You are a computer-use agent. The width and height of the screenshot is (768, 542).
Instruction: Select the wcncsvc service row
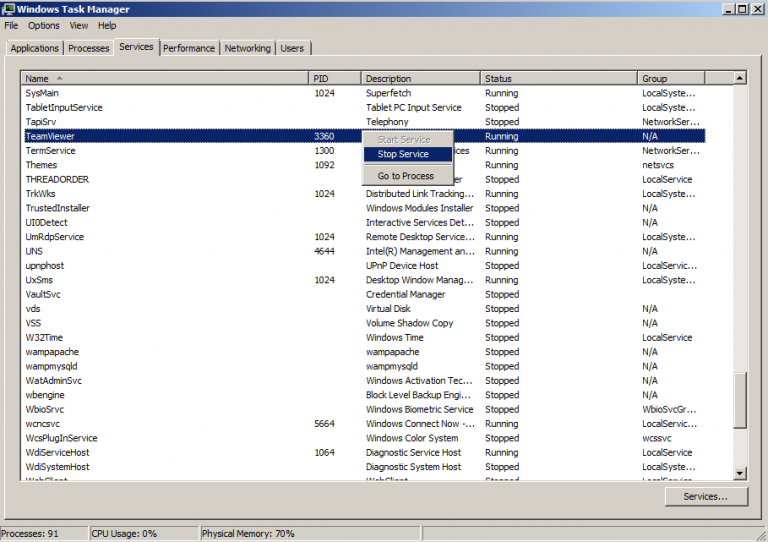pos(365,424)
